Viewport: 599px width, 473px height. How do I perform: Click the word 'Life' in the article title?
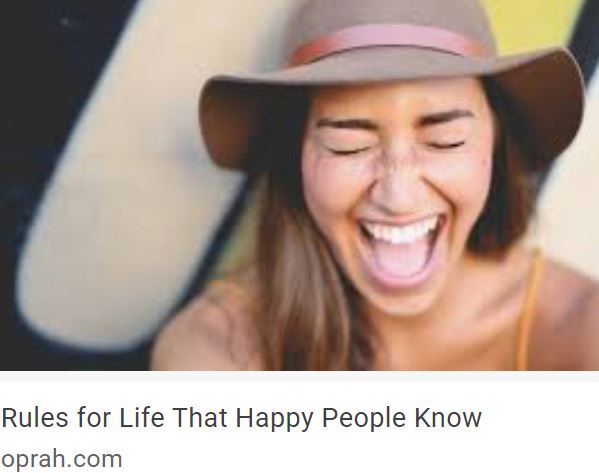click(142, 416)
